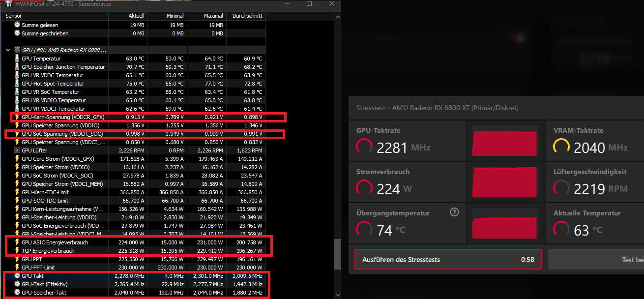Select the lightning icon for GPU PPT
The width and height of the screenshot is (644, 299).
click(18, 259)
